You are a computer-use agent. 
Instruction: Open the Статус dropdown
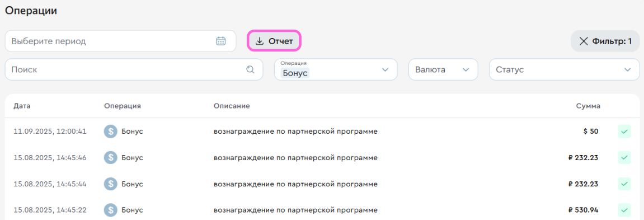click(565, 69)
